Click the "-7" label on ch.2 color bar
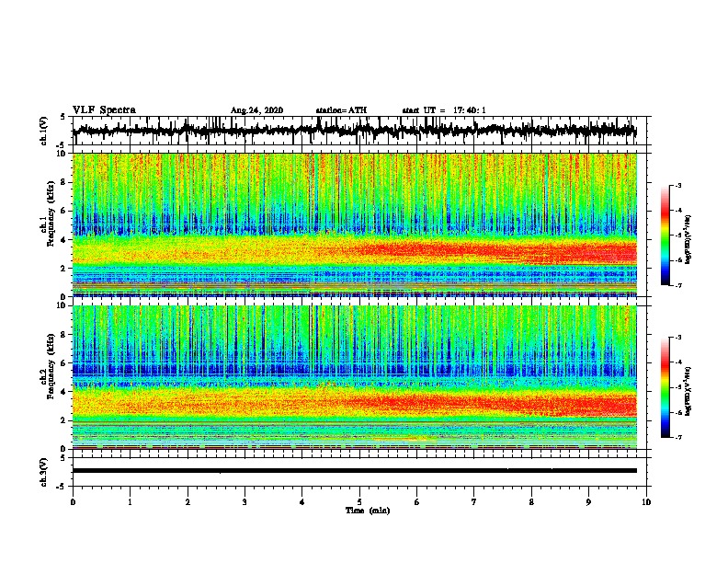The image size is (728, 563). tap(677, 437)
